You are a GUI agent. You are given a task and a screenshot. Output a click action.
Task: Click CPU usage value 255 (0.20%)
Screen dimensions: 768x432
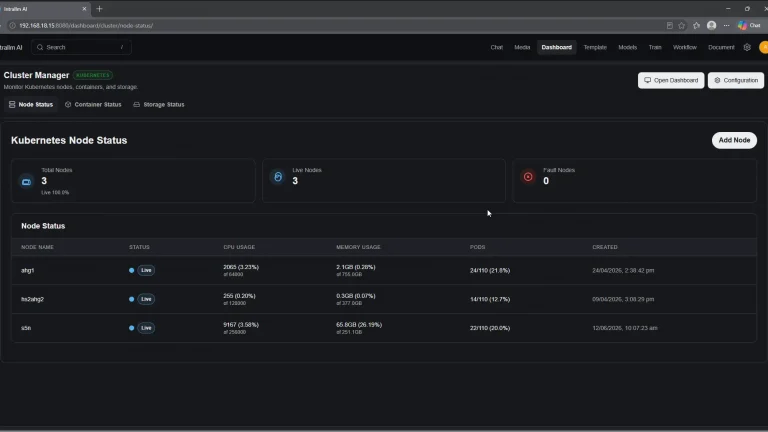point(239,296)
